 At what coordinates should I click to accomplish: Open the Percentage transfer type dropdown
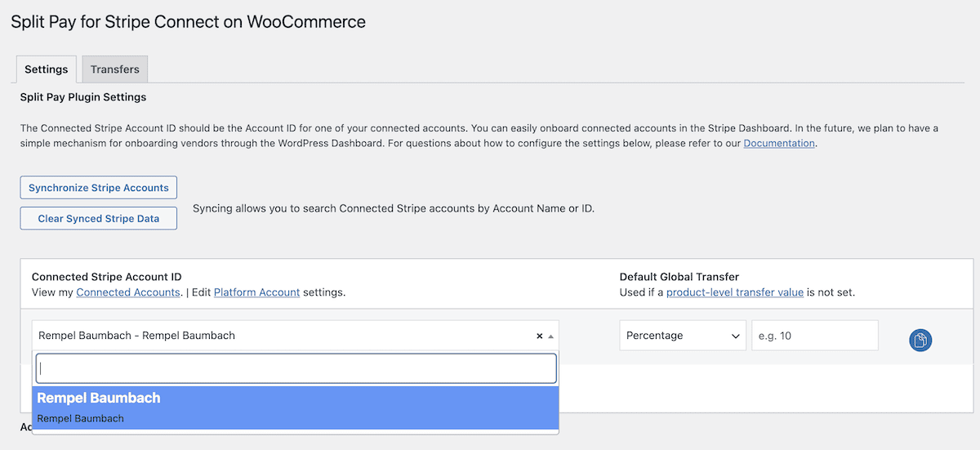pyautogui.click(x=683, y=336)
